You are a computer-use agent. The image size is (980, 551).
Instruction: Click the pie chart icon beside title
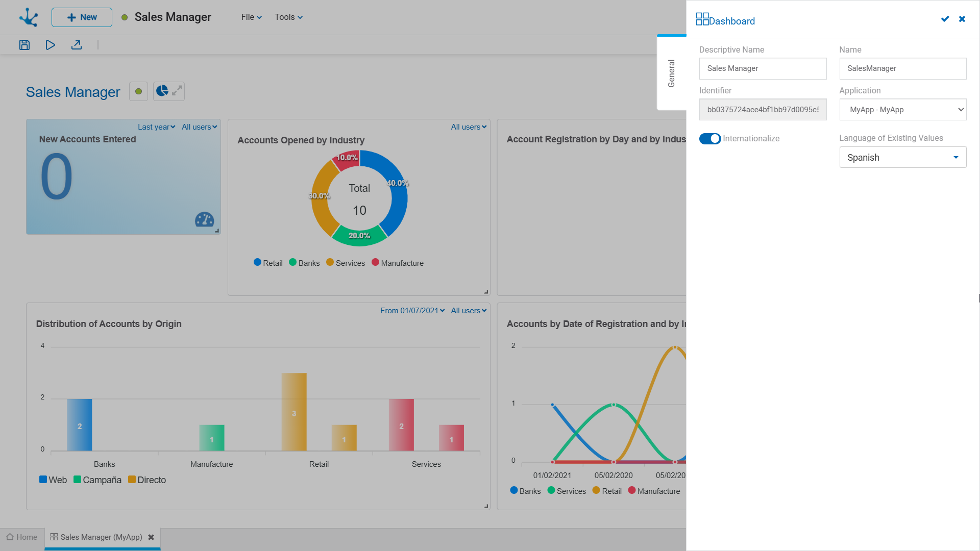[162, 91]
